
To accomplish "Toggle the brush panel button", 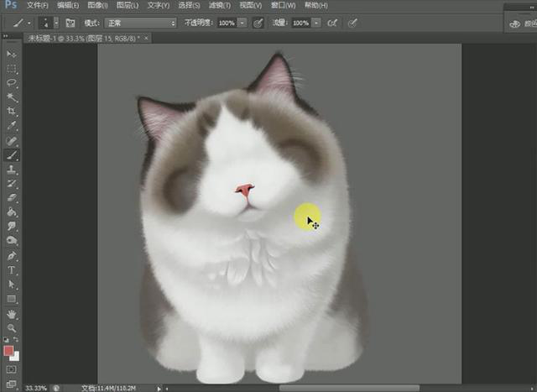I will (70, 24).
